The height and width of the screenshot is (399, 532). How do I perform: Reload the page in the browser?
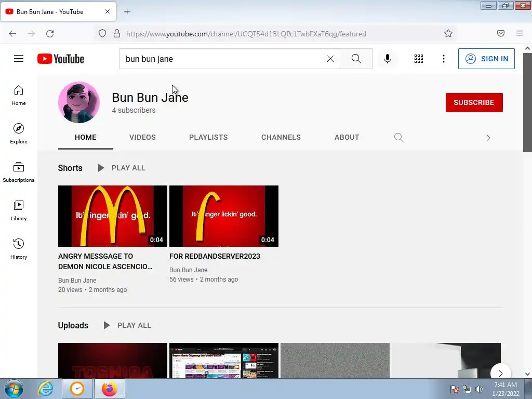point(50,34)
